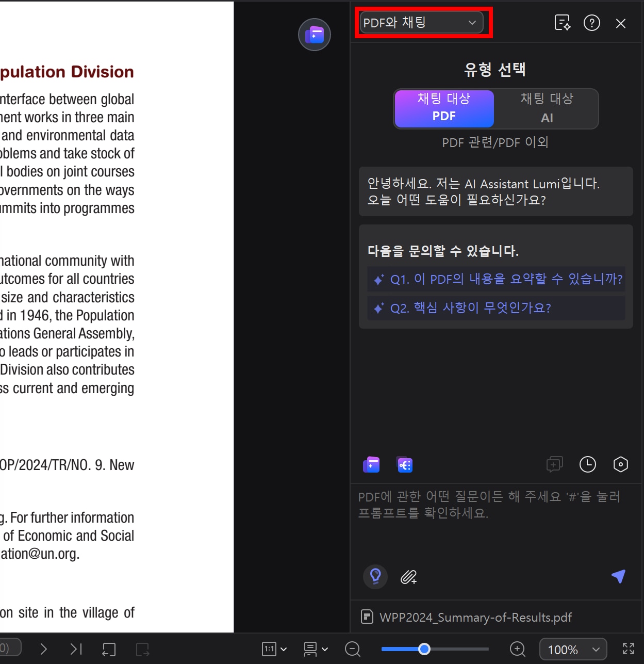Select the '채팅 대상 PDF' tab

[x=444, y=108]
